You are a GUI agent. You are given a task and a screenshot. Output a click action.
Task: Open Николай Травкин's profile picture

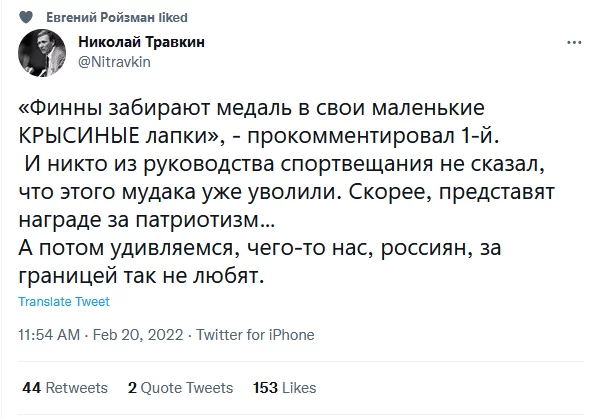pos(42,53)
